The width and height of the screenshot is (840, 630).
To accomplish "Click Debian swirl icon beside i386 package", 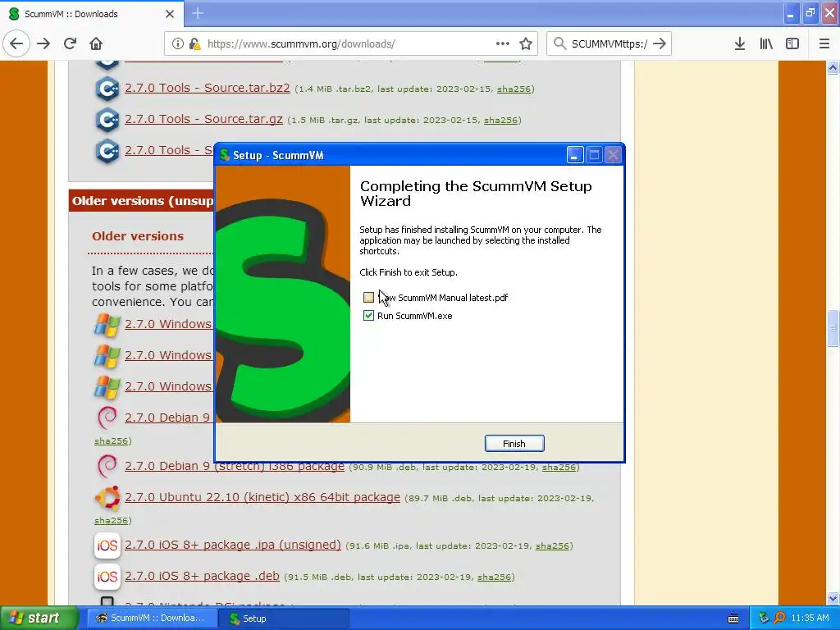I will coord(107,466).
